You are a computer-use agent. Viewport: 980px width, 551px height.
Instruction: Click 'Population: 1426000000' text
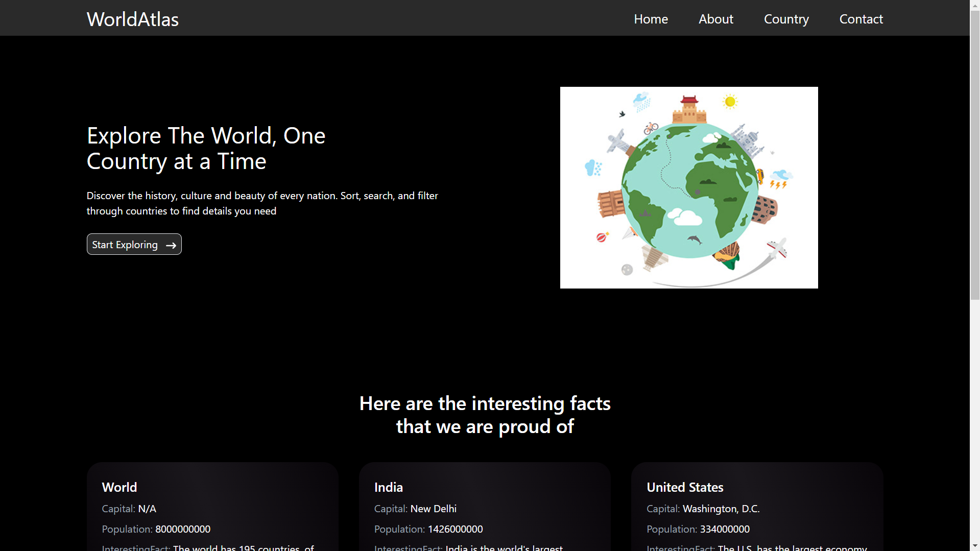point(428,529)
